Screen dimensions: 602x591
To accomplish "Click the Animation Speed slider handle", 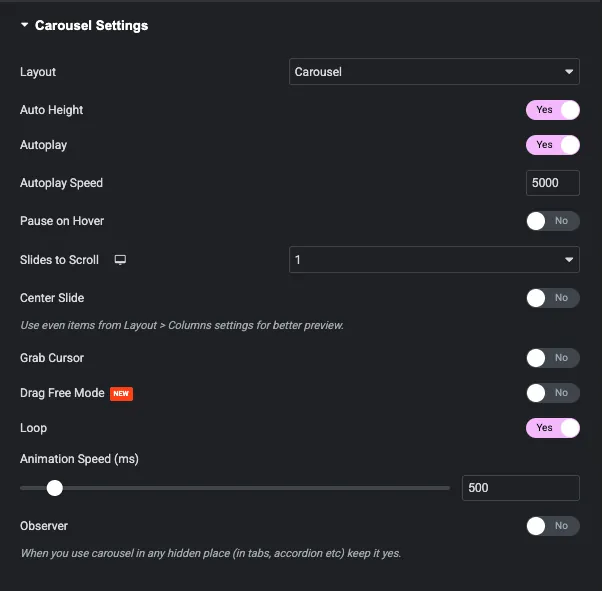I will pyautogui.click(x=55, y=488).
